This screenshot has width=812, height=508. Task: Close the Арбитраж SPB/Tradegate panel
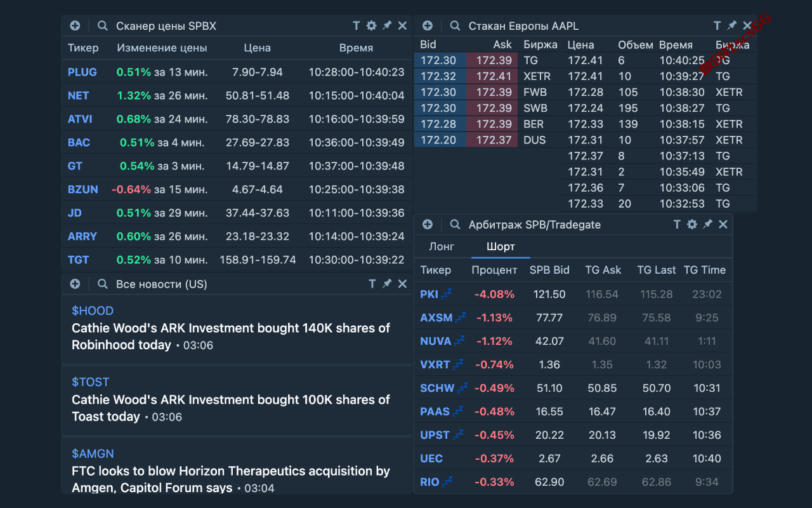pos(723,224)
